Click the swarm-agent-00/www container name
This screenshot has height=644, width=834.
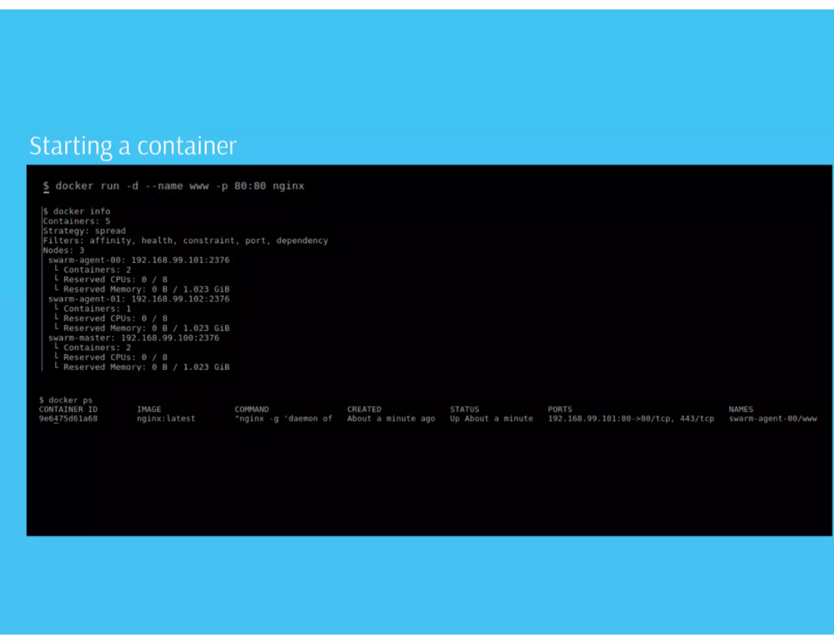(x=773, y=419)
